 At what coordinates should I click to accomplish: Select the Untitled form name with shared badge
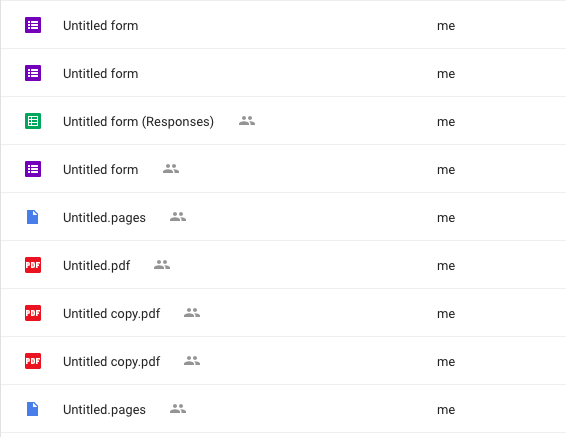click(x=101, y=170)
